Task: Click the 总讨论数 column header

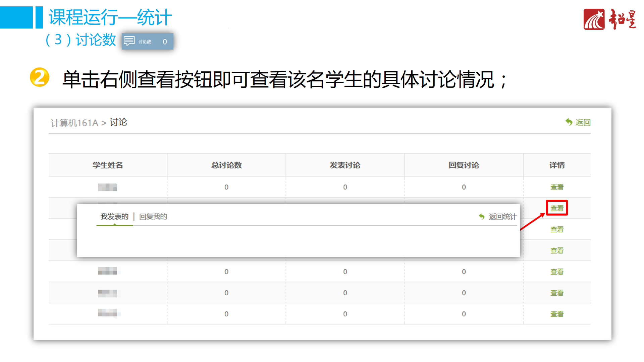Action: coord(226,165)
